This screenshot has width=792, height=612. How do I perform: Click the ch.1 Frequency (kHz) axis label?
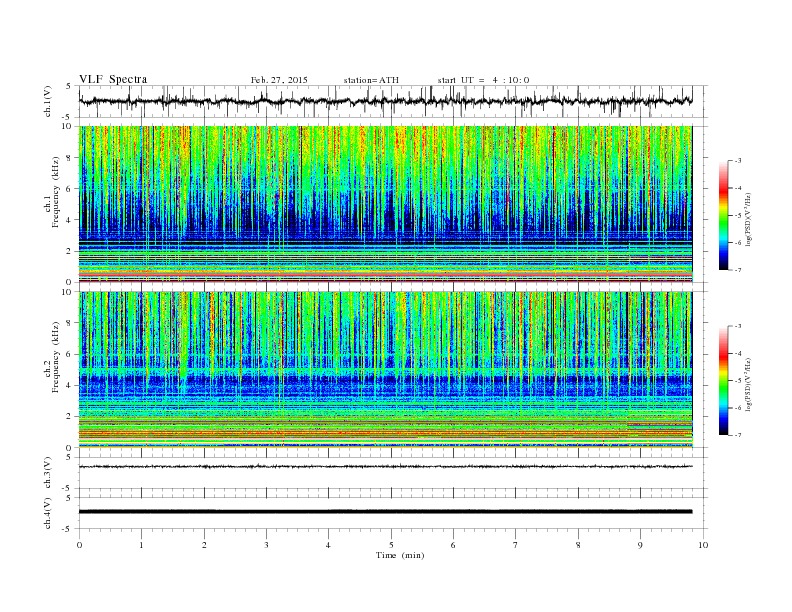51,192
